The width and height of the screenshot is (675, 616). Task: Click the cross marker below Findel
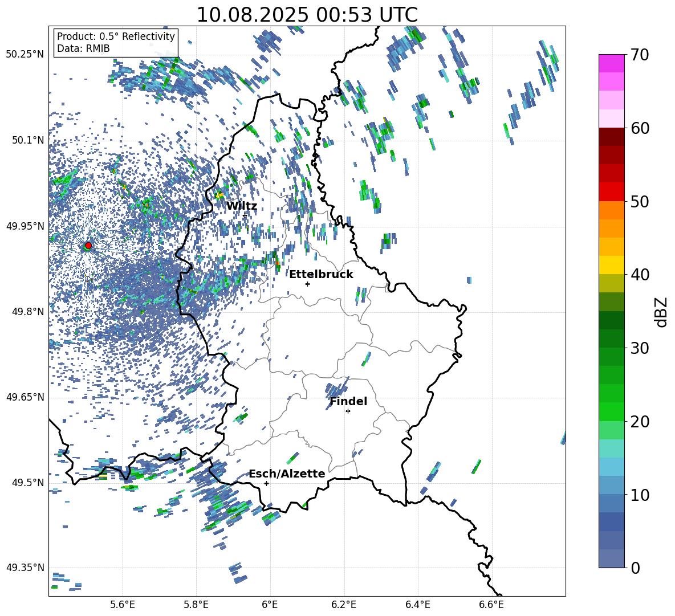[348, 411]
